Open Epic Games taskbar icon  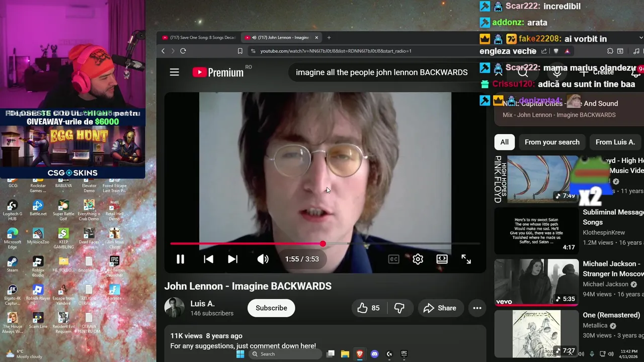click(x=404, y=354)
